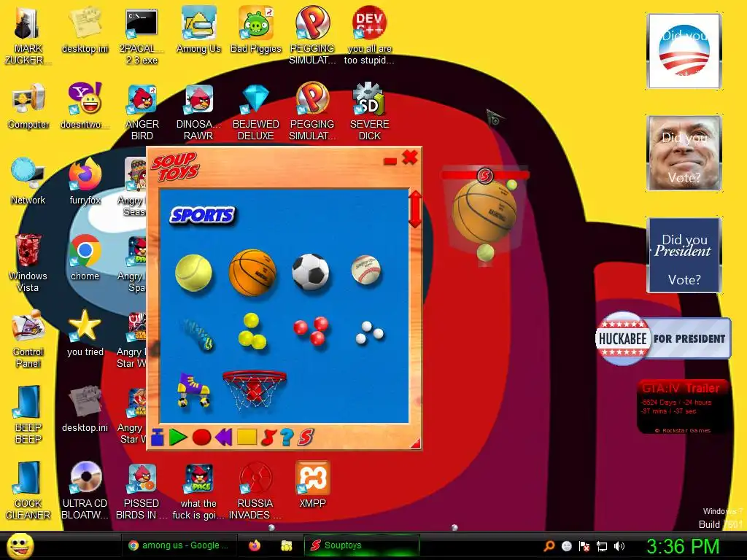Select the RUSSIA INVADES ... desktop icon
Image resolution: width=747 pixels, height=560 pixels.
tap(255, 491)
